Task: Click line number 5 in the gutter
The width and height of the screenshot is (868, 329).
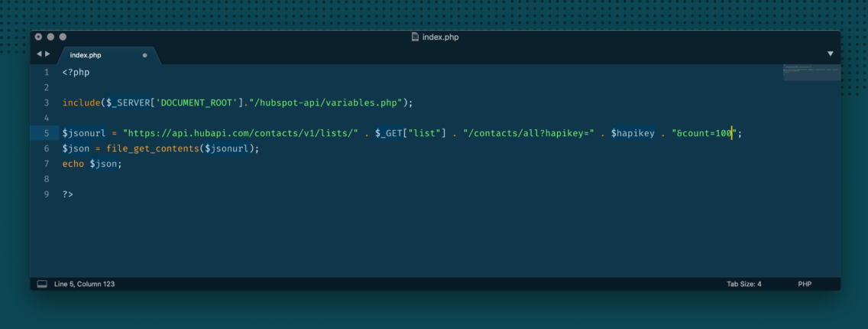Action: [x=46, y=133]
